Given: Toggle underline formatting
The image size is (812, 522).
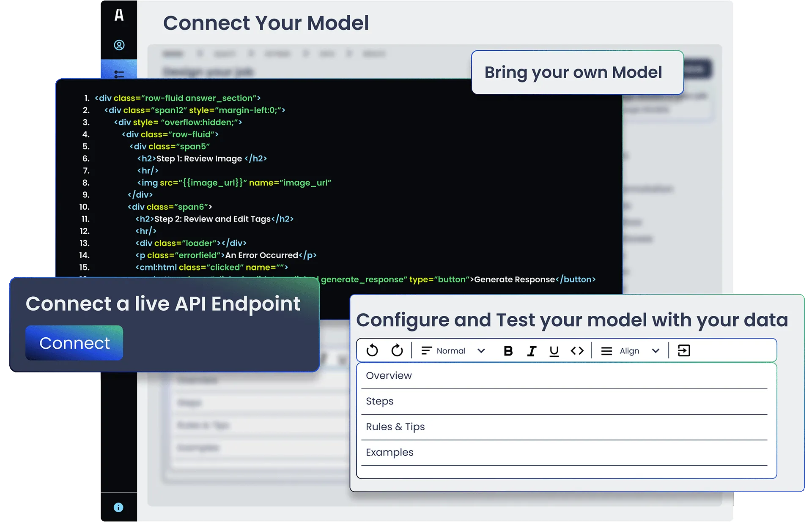Looking at the screenshot, I should [x=554, y=350].
